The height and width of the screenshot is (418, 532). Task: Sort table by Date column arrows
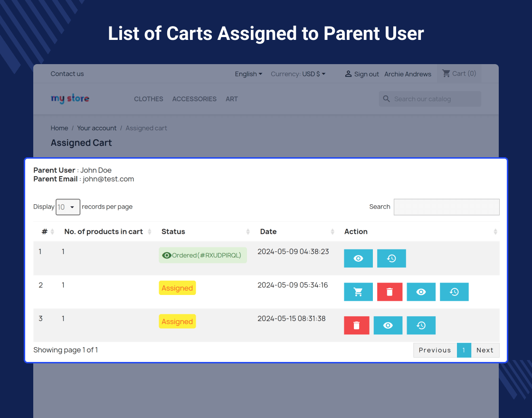pos(332,231)
